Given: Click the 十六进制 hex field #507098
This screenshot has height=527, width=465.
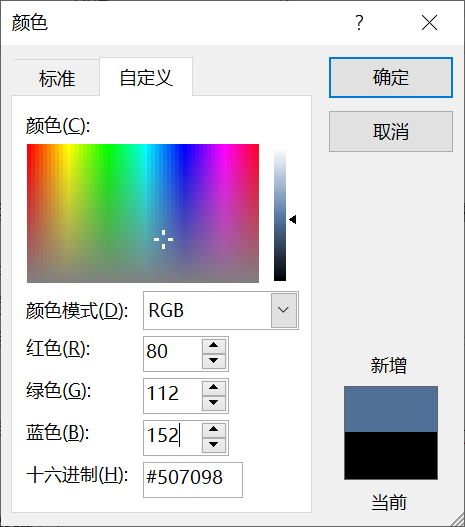Looking at the screenshot, I should tap(193, 480).
